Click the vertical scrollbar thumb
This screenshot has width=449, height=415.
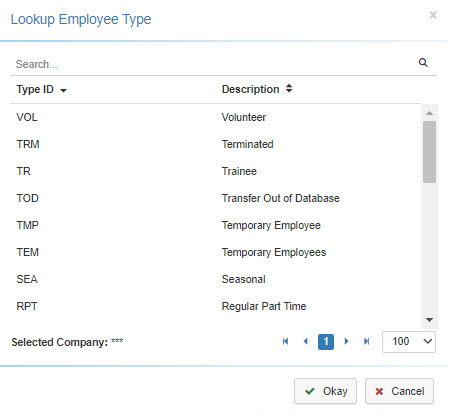[429, 152]
